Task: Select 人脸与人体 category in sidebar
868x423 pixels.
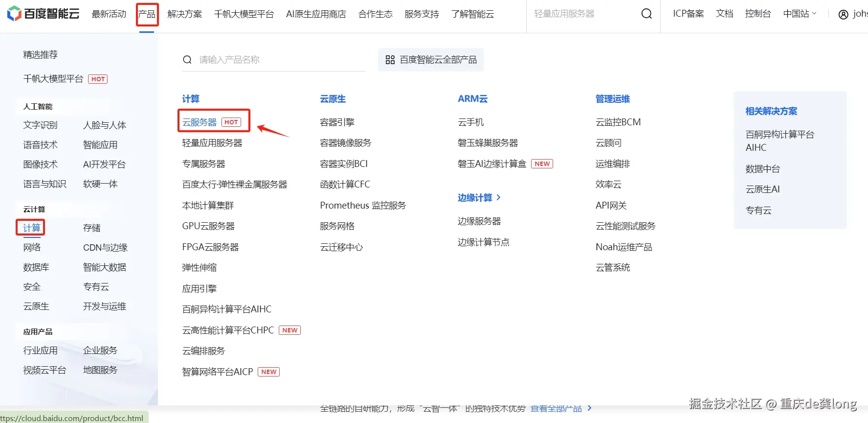Action: coord(105,125)
